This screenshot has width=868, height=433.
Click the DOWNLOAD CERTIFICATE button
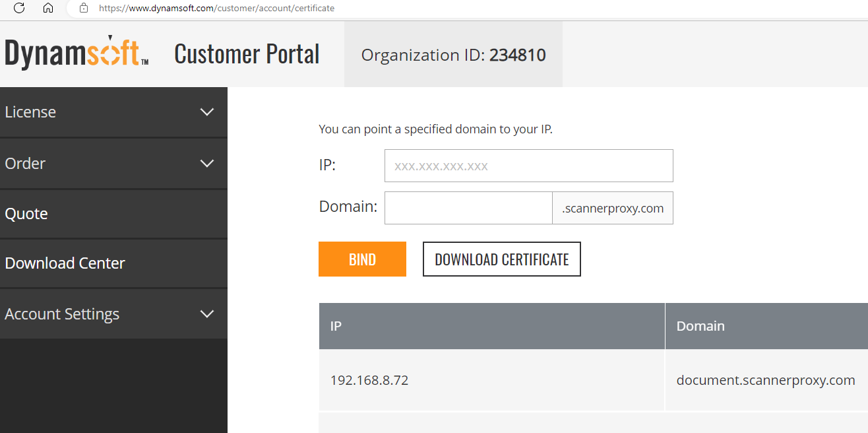pos(501,259)
